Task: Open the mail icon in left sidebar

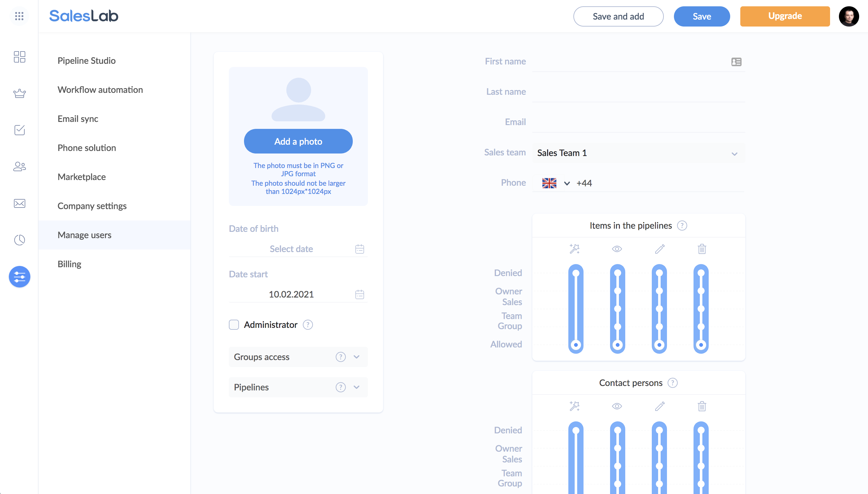Action: point(19,203)
